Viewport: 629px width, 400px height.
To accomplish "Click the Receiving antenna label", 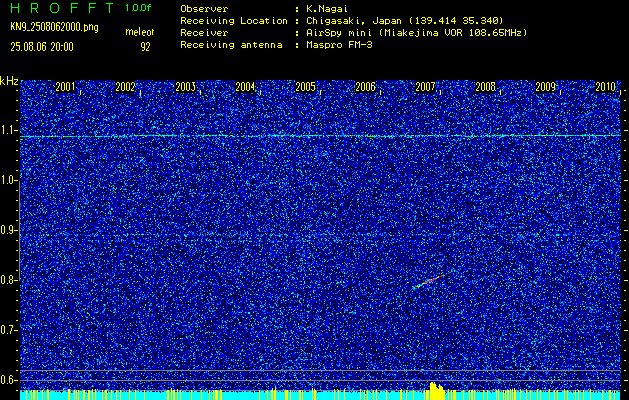I will click(x=231, y=45).
